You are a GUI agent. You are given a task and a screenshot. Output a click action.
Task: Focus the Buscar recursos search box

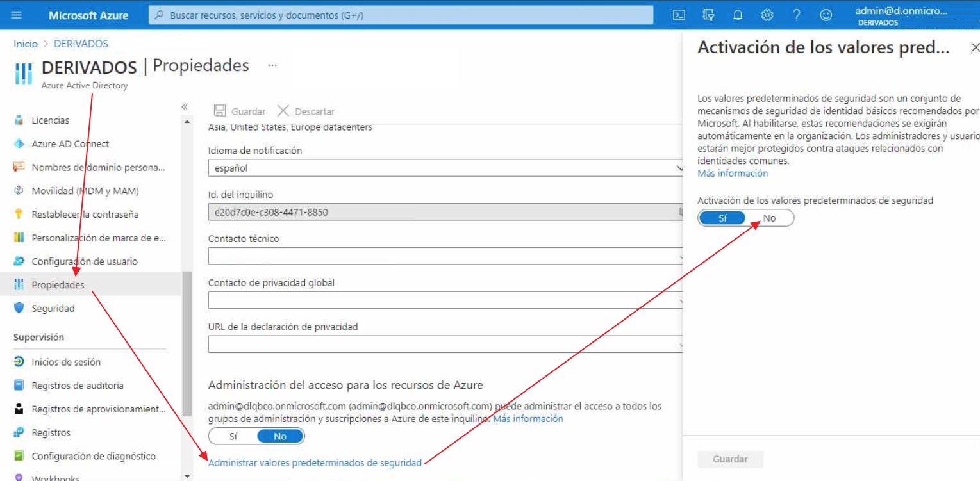coord(401,15)
